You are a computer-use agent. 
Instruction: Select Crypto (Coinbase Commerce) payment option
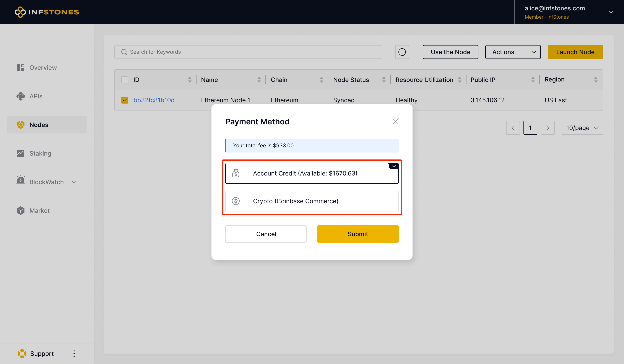tap(312, 201)
